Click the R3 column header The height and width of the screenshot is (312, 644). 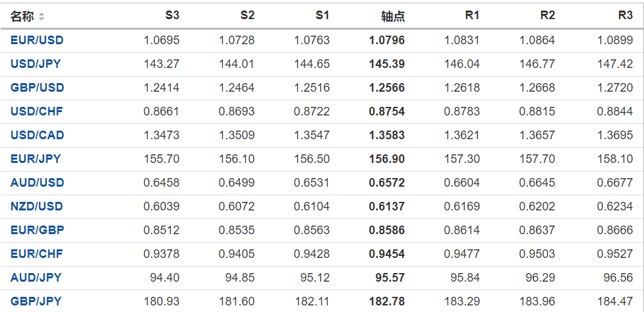tap(625, 16)
